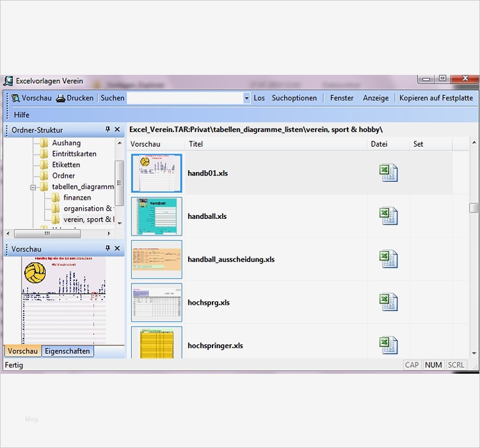Click folder tree horizontal scrollbar thumb
This screenshot has height=448, width=480.
coord(47,234)
